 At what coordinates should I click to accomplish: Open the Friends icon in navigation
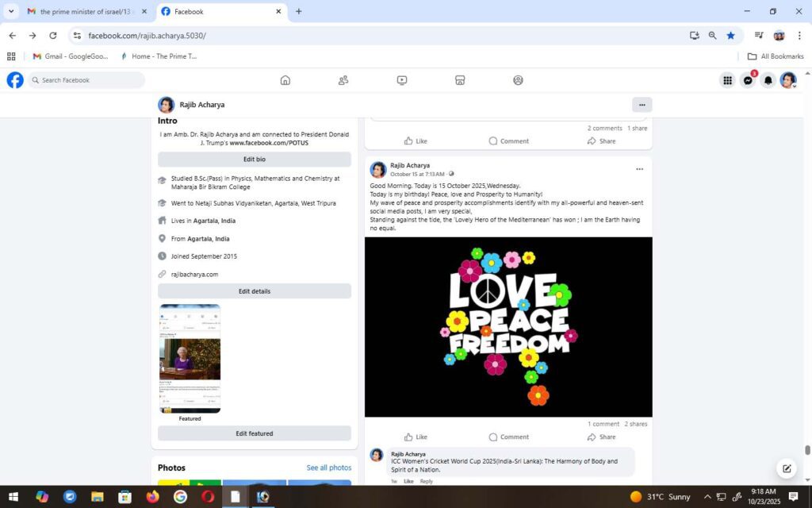(x=343, y=80)
